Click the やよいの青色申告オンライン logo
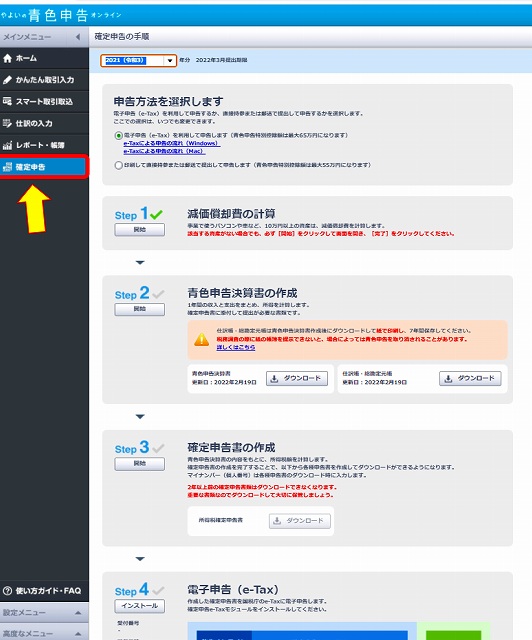 [61, 15]
